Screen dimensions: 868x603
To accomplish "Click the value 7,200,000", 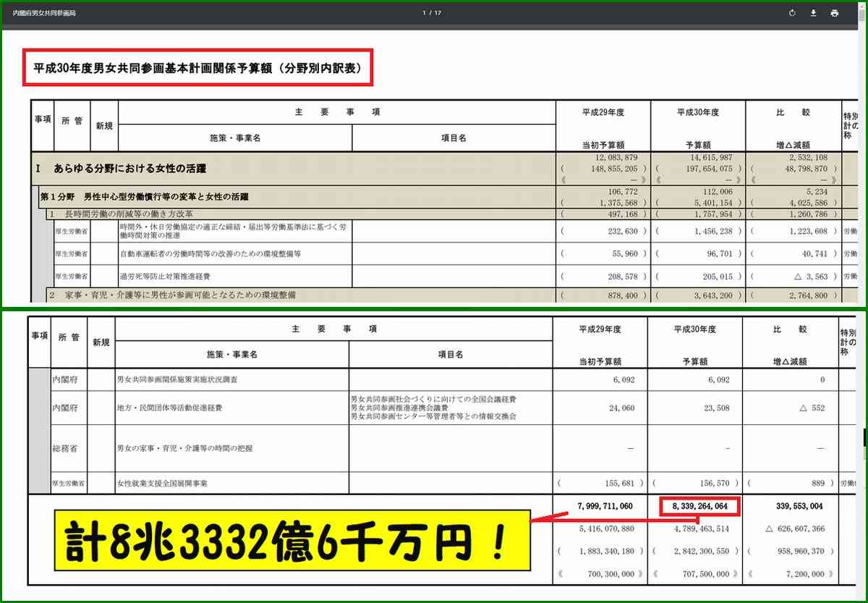I will click(x=804, y=574).
